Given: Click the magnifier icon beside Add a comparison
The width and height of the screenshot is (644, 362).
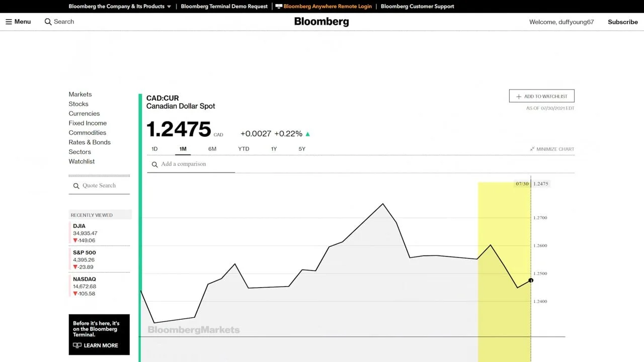Looking at the screenshot, I should pyautogui.click(x=155, y=164).
